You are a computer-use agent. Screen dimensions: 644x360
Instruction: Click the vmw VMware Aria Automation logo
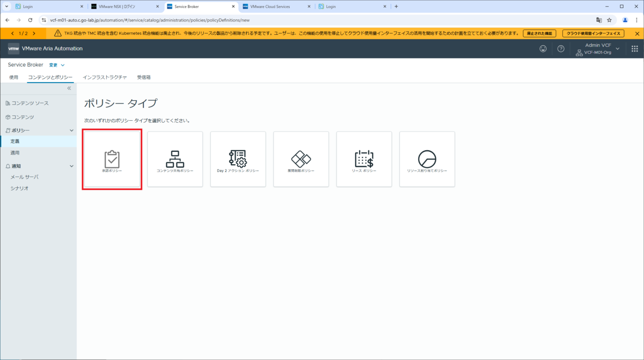45,49
